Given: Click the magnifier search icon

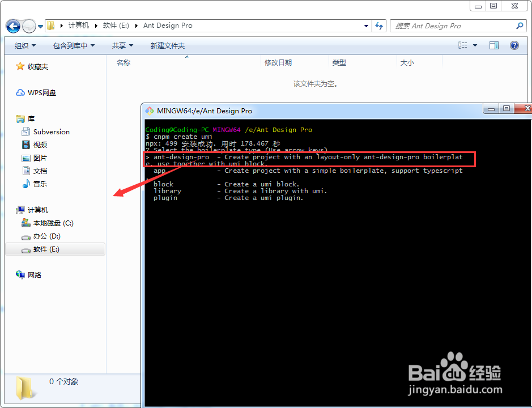Looking at the screenshot, I should click(520, 26).
